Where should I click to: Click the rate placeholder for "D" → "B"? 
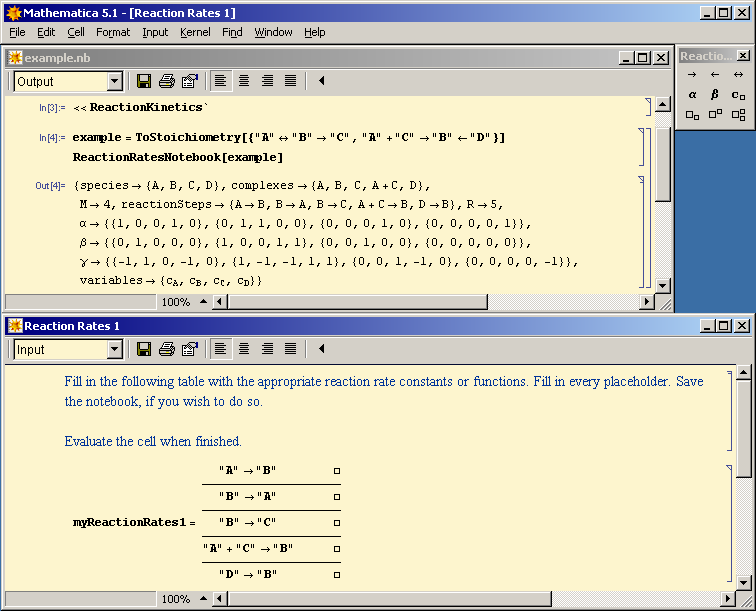click(x=337, y=575)
